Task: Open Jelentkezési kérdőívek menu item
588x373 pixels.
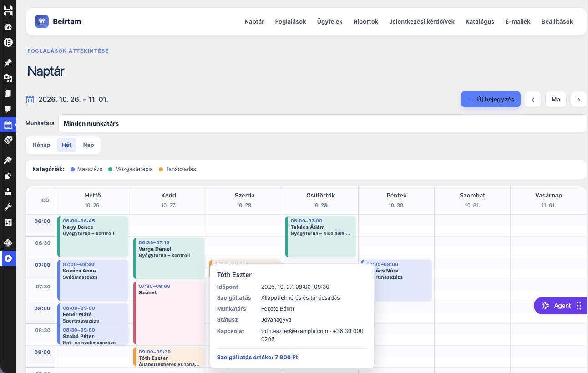Action: [422, 21]
